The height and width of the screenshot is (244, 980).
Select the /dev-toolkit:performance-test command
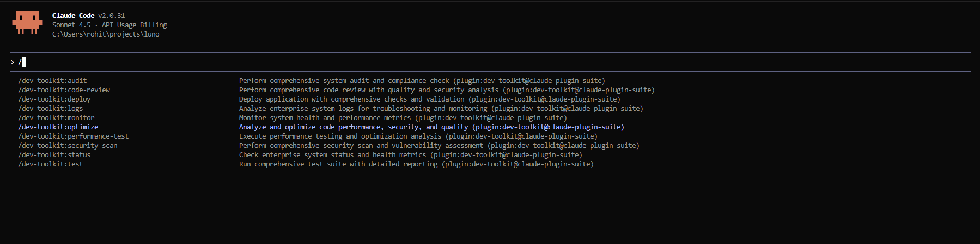[74, 136]
